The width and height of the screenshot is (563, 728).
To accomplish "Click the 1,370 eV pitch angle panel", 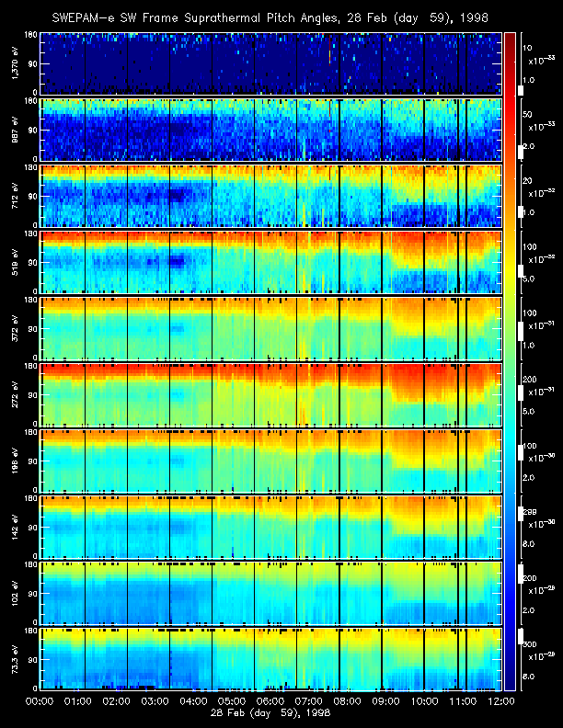I will tap(271, 63).
